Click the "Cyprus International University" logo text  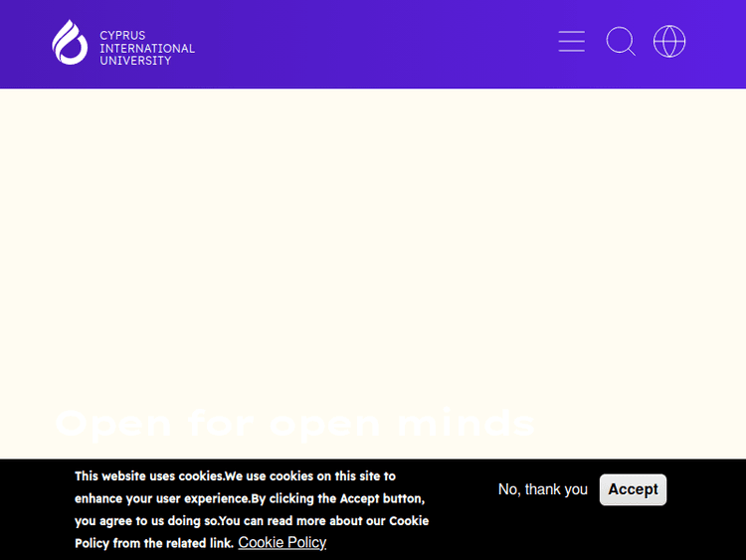click(x=146, y=48)
